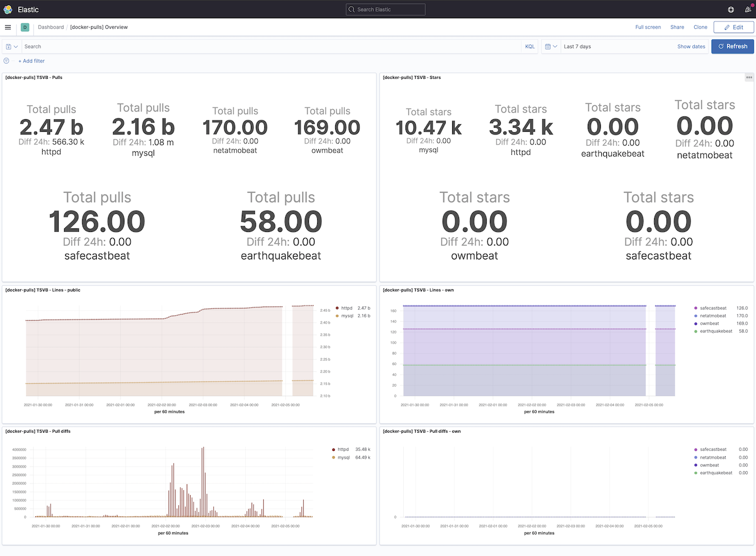Click the Elastic logo icon
756x556 pixels.
coord(8,10)
